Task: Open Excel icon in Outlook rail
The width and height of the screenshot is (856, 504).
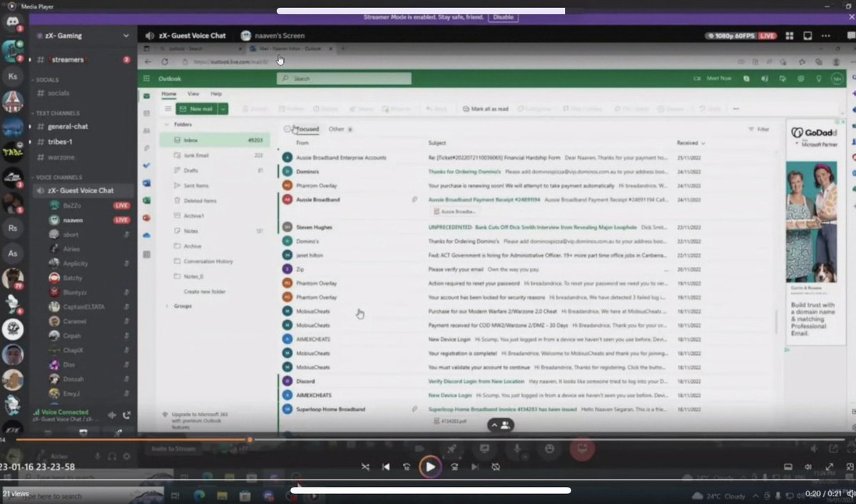Action: 146,200
